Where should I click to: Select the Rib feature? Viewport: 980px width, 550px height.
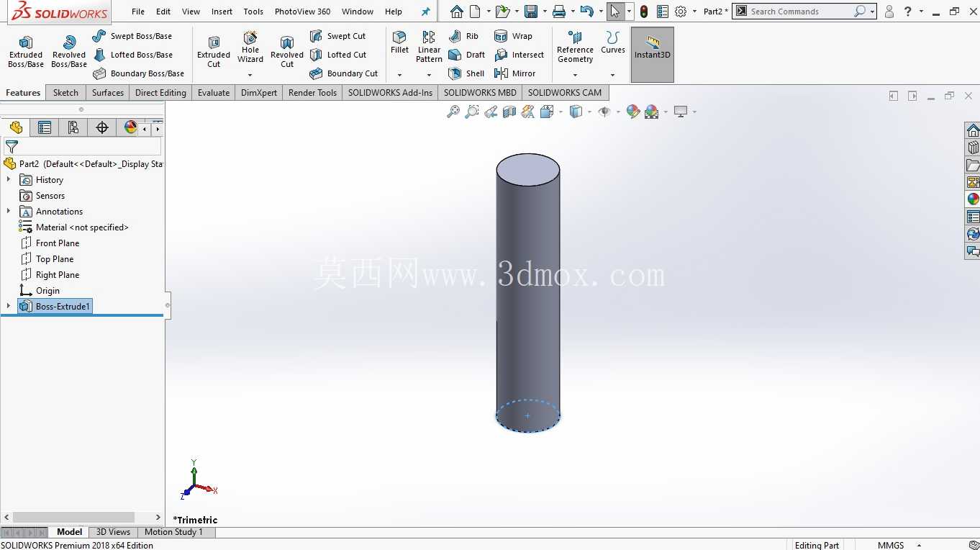coord(463,36)
